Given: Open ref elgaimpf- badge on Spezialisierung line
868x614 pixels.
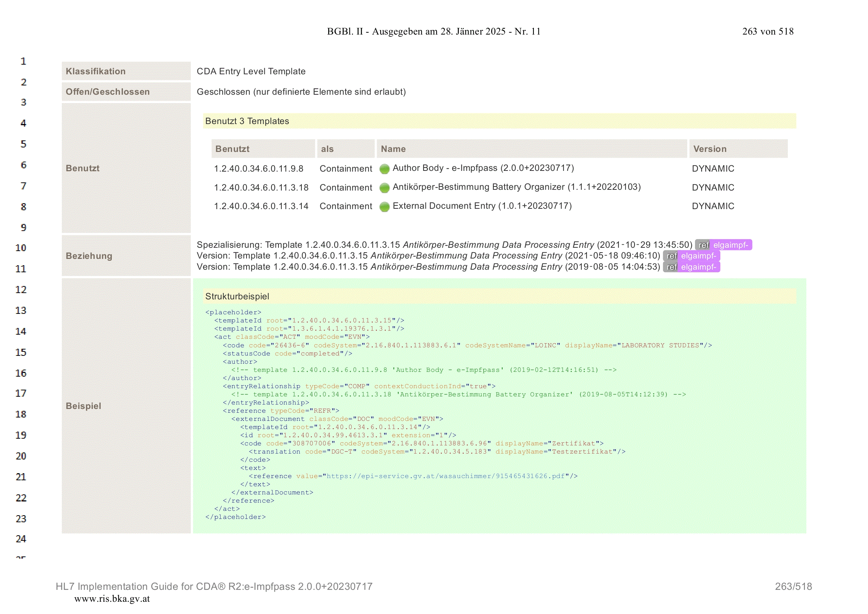Looking at the screenshot, I should click(x=723, y=245).
